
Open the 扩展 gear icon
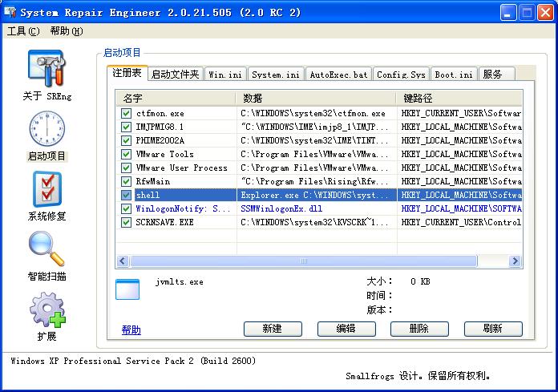pos(47,309)
